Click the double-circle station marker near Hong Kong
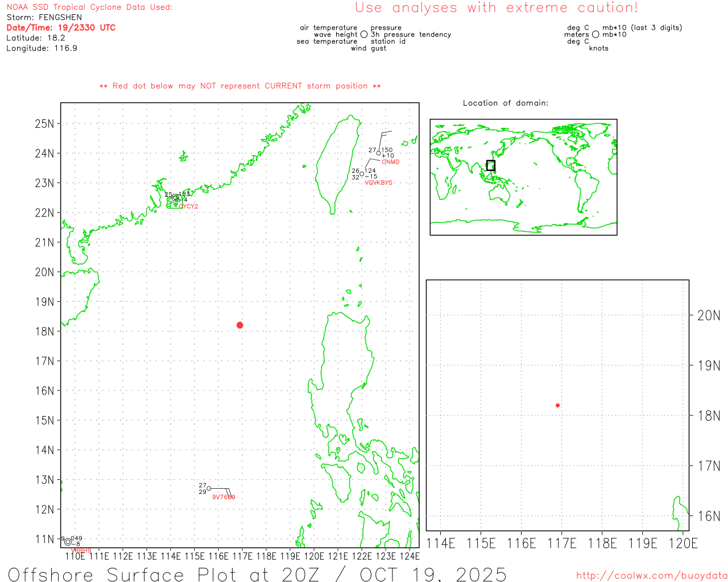The image size is (728, 582). pos(176,198)
